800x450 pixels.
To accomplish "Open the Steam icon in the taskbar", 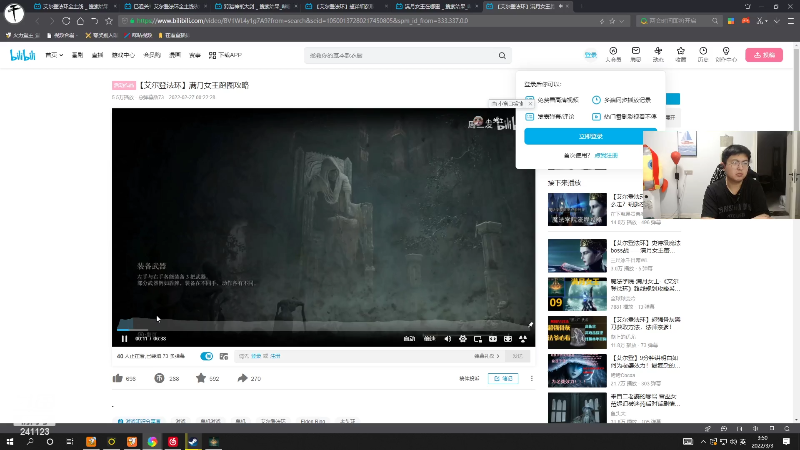I will coord(193,441).
